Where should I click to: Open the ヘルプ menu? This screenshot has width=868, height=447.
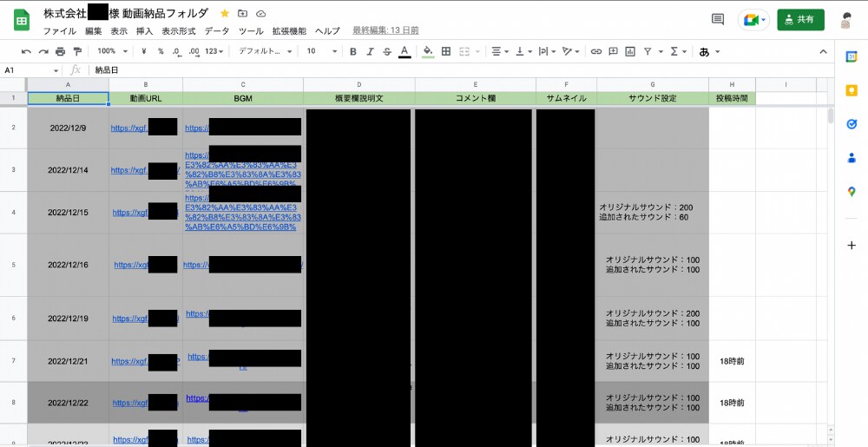click(328, 31)
